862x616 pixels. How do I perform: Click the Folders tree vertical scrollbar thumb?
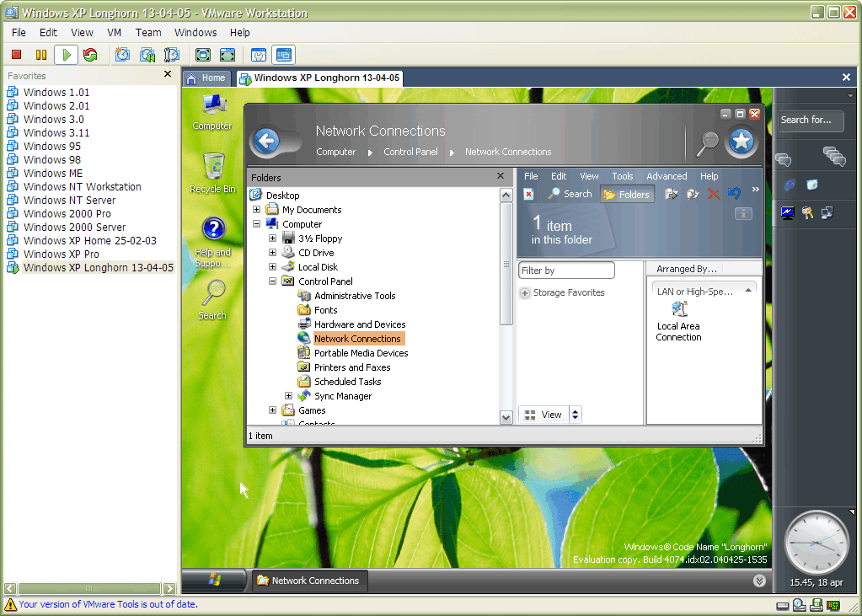click(x=506, y=264)
